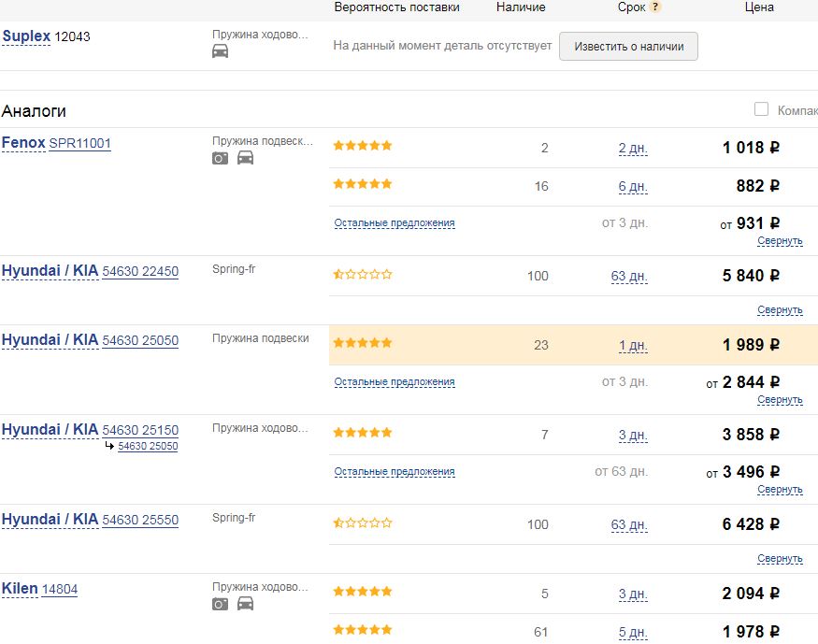This screenshot has width=818, height=644.
Task: Collapse Fenox offers with Свернуть
Action: (x=780, y=241)
